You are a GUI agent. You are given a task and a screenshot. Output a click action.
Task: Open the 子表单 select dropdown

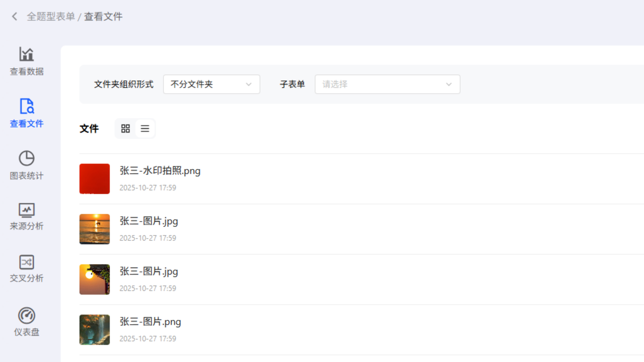click(x=387, y=84)
